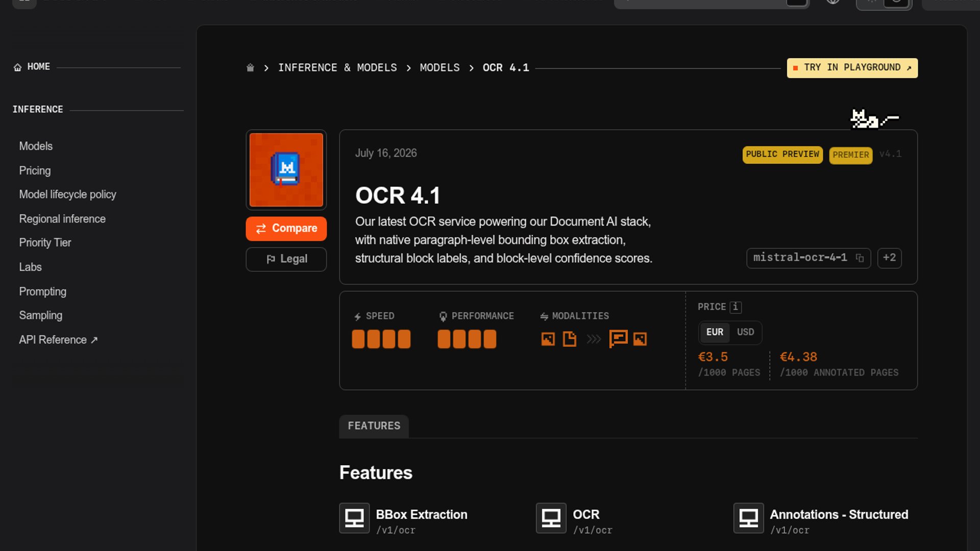Image resolution: width=980 pixels, height=551 pixels.
Task: Click the OCR 4.1 breadcrumb item
Action: [506, 68]
